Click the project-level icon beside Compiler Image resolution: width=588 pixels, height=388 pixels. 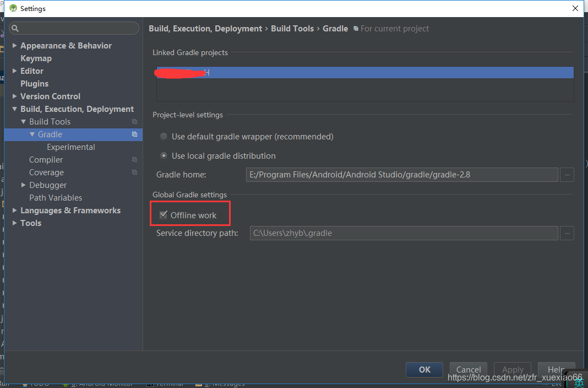135,159
